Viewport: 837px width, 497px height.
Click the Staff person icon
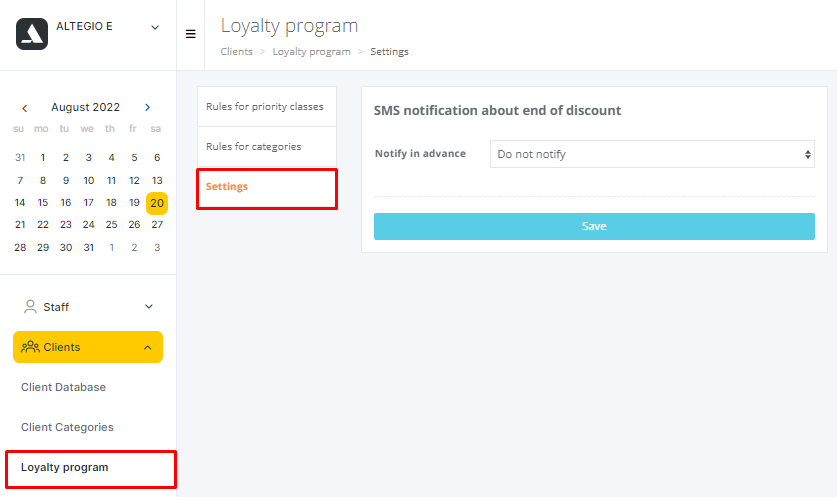pos(30,306)
